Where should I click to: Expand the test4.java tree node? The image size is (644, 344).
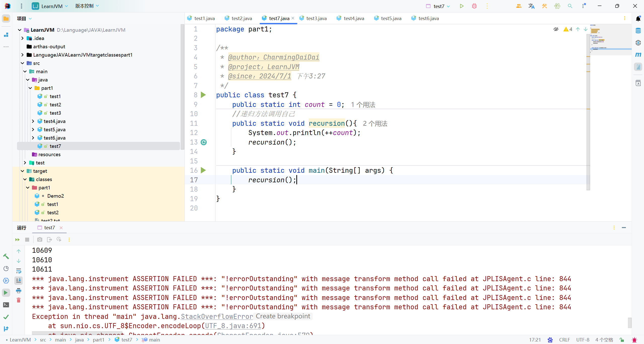coord(33,121)
